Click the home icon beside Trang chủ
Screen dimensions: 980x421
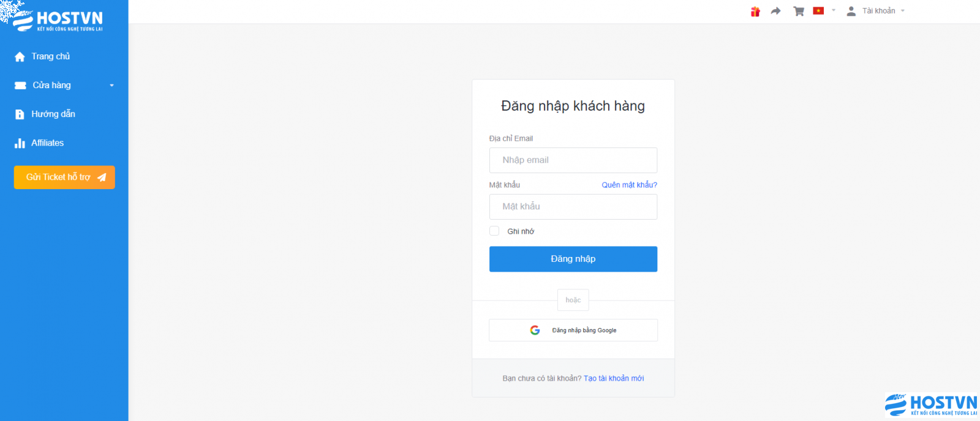20,56
